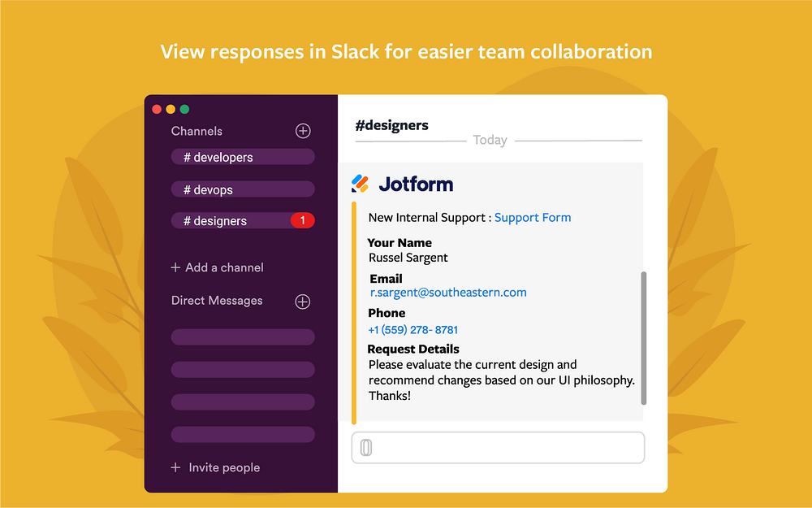Minimize the window with the yellow button

[x=171, y=109]
